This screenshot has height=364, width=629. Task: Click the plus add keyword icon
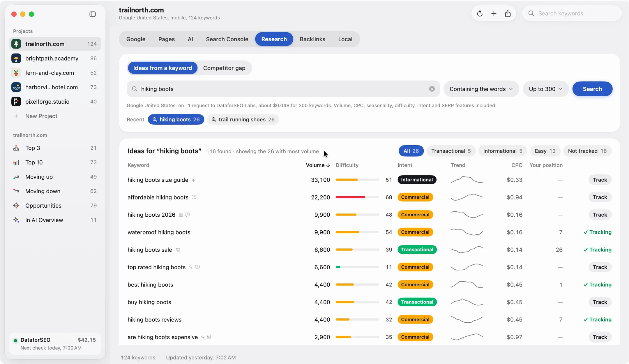pos(494,13)
